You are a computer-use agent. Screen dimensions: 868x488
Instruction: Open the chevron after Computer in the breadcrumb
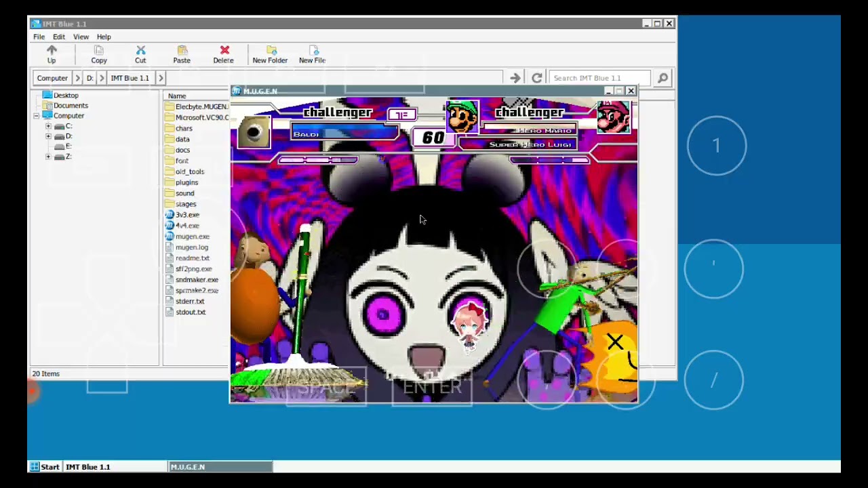tap(77, 78)
